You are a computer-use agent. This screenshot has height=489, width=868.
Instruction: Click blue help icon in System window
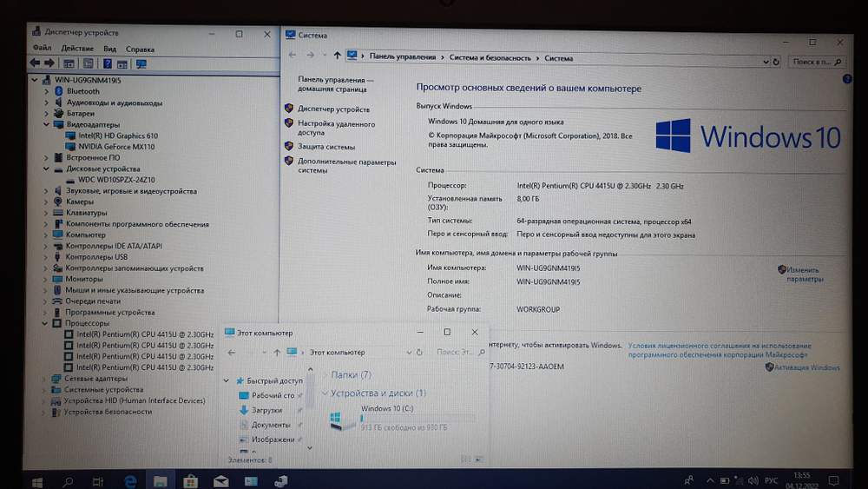click(x=847, y=79)
